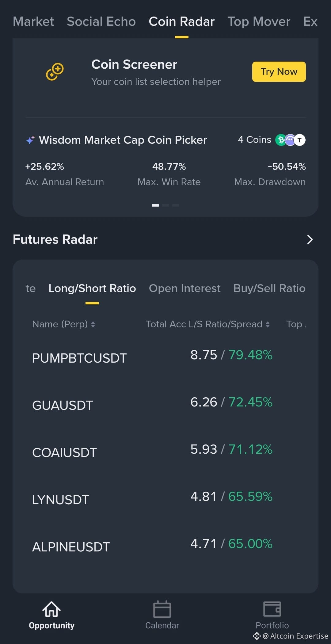Tap the white T coin icon
This screenshot has width=331, height=644.
(x=300, y=140)
